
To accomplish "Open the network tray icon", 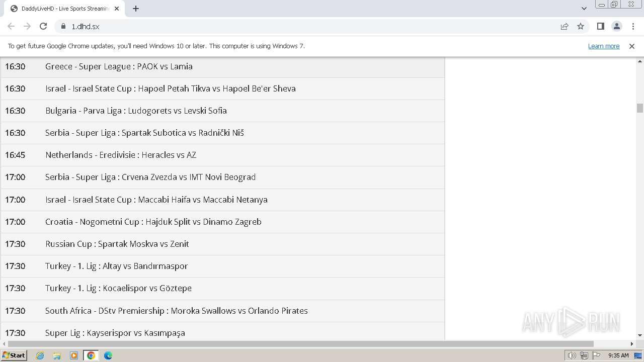I will pyautogui.click(x=584, y=355).
